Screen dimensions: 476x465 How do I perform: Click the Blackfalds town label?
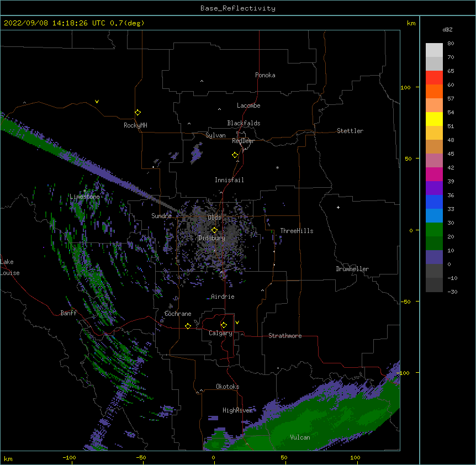(244, 123)
